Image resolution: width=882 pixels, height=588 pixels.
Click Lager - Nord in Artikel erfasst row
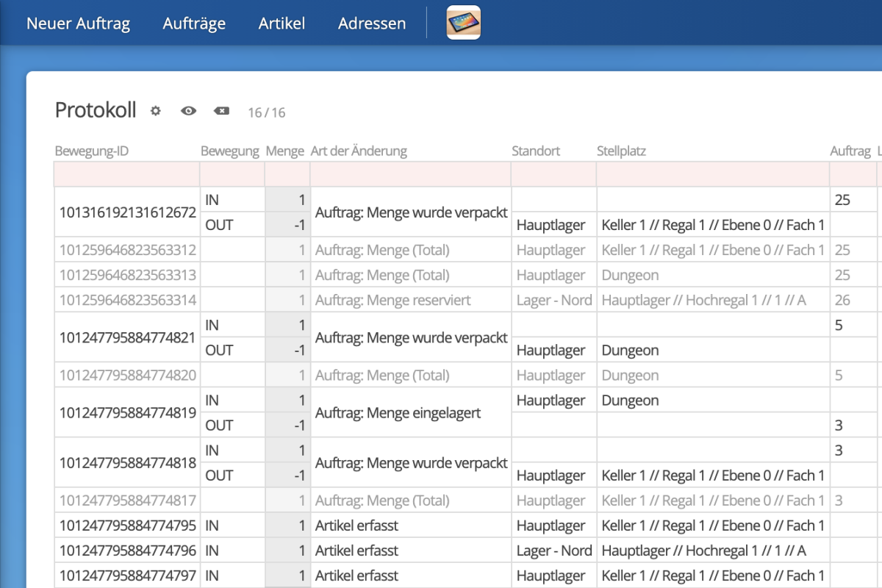[x=553, y=551]
